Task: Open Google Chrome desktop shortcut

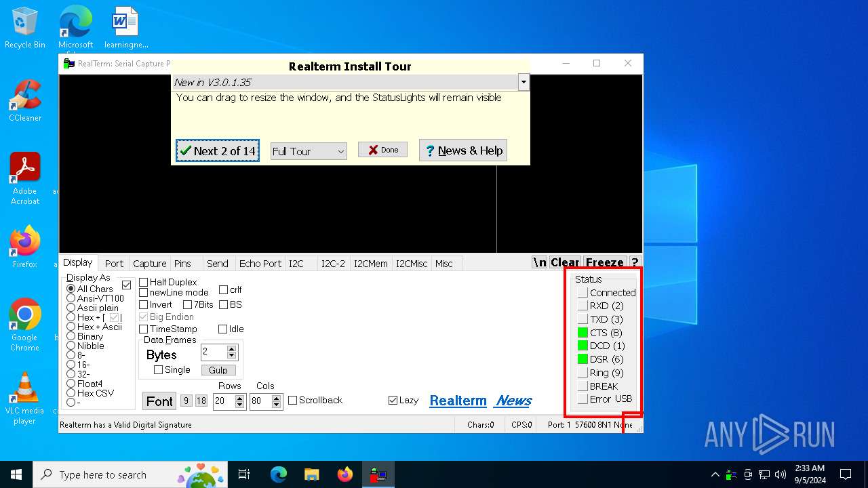Action: [x=25, y=325]
